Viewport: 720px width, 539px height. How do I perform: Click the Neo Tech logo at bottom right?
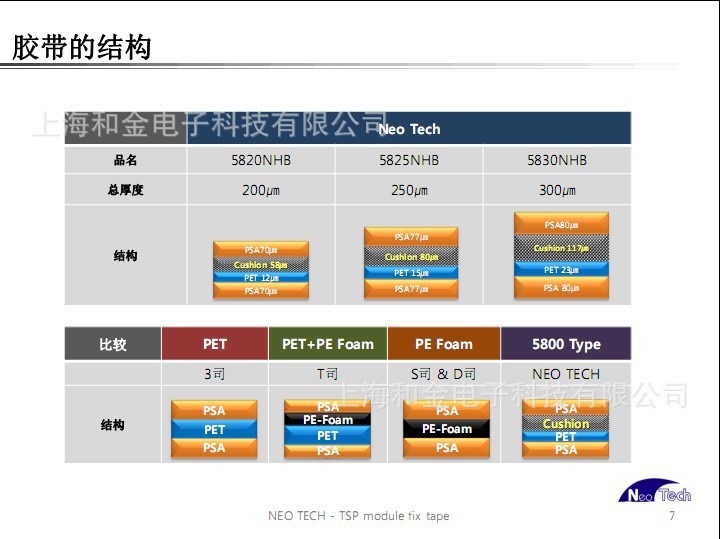tap(655, 493)
